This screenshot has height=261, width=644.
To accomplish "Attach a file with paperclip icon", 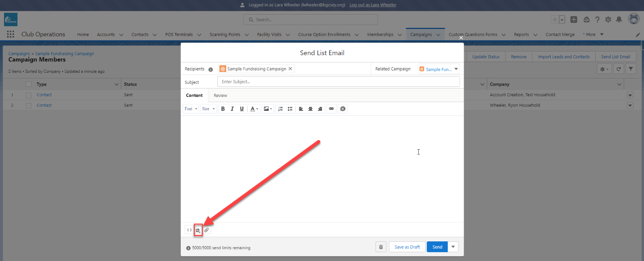I will point(206,230).
